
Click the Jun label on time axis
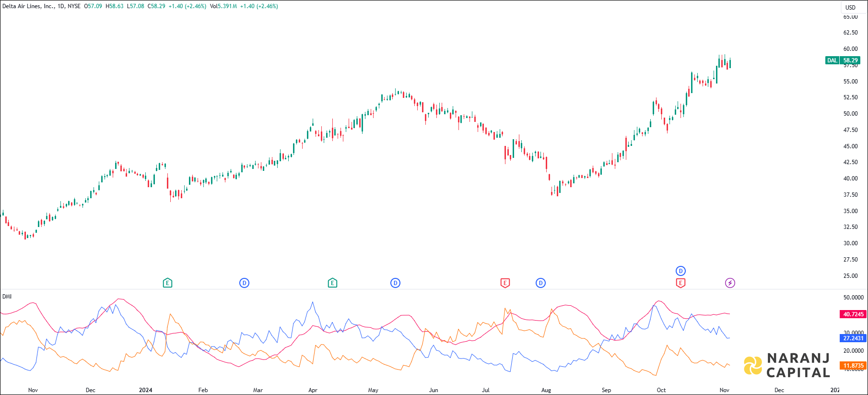[x=434, y=390]
